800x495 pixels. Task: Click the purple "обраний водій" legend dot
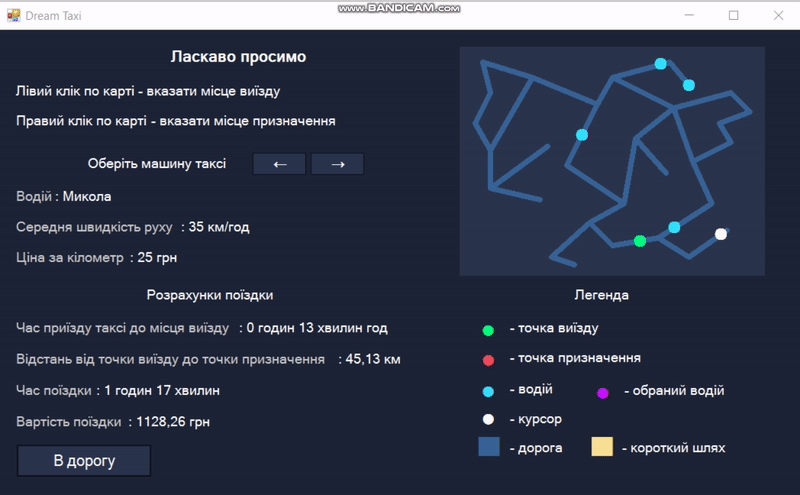602,393
